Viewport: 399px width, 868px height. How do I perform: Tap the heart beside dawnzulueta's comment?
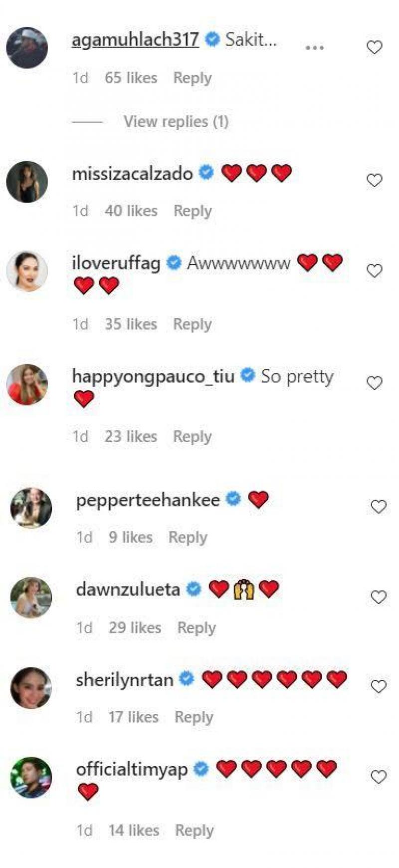(x=378, y=597)
